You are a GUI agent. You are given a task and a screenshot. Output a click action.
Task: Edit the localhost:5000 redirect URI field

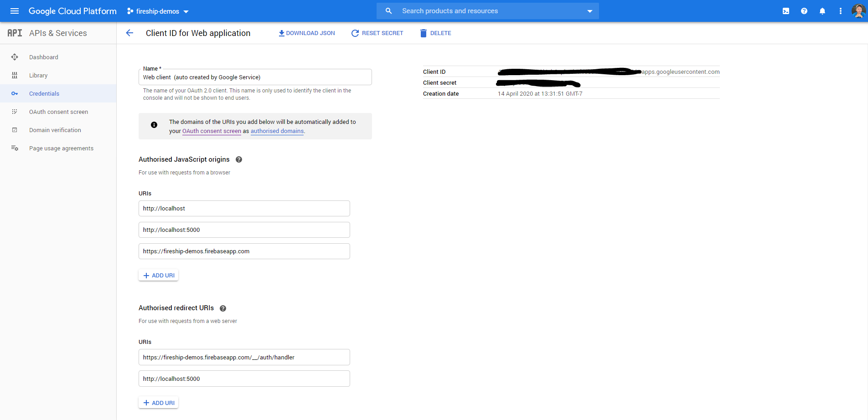[x=244, y=379]
